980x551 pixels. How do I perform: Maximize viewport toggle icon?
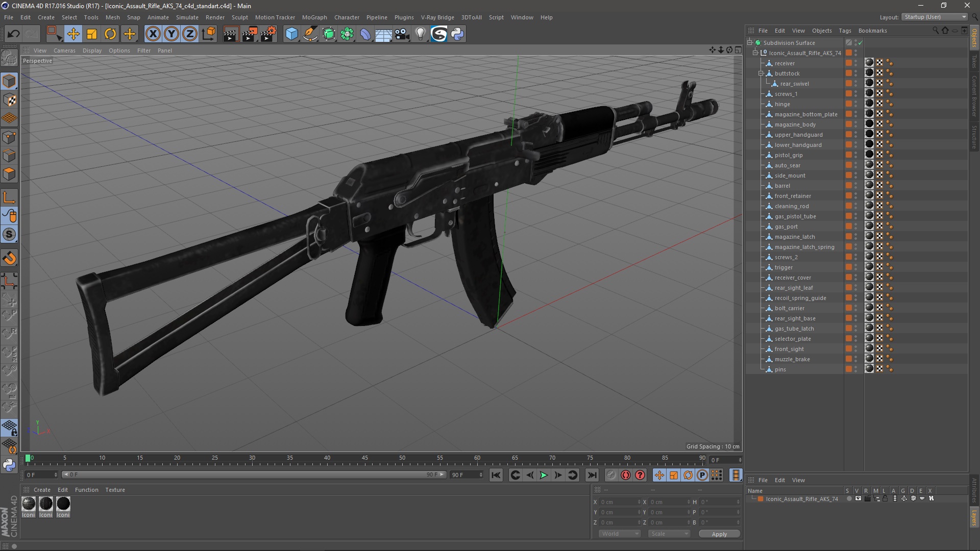point(738,50)
